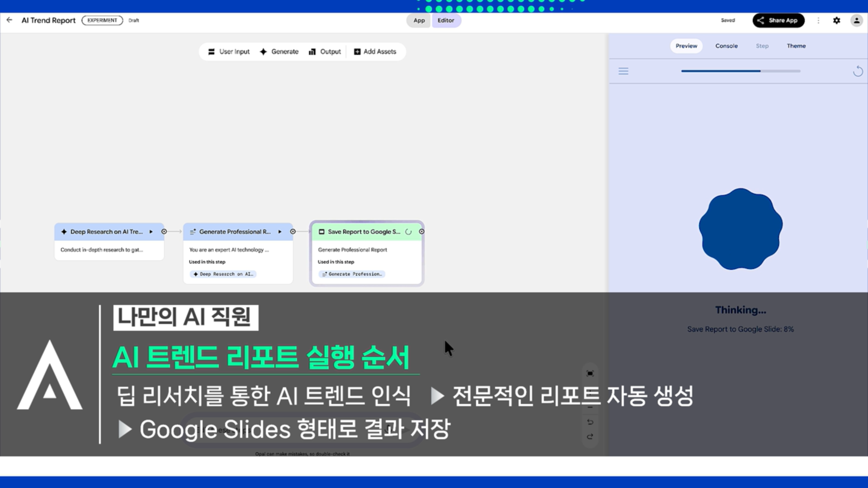Click the Share App button
The width and height of the screenshot is (868, 488).
click(x=778, y=20)
